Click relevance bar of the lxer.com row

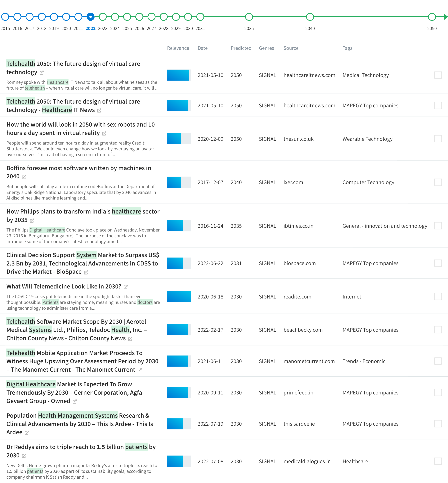[x=179, y=182]
